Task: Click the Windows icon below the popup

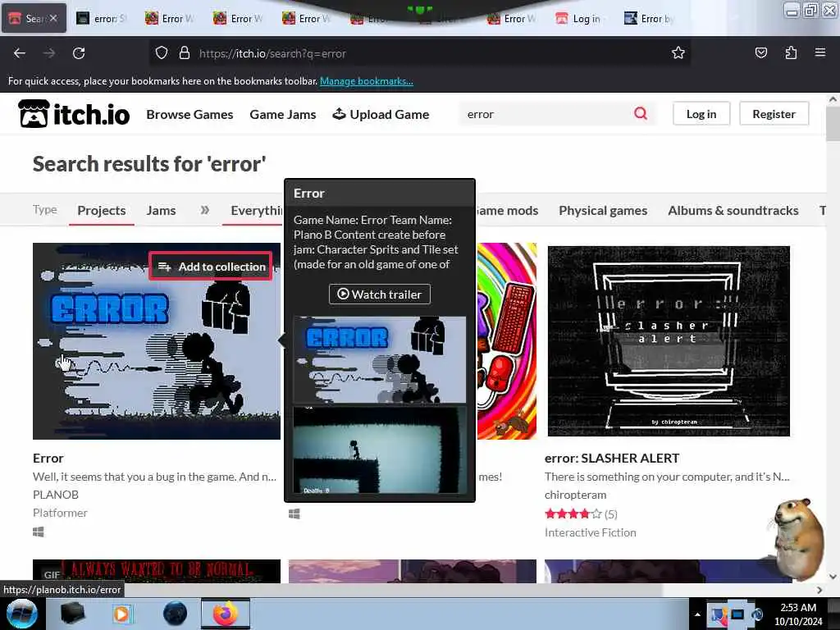Action: pos(294,514)
